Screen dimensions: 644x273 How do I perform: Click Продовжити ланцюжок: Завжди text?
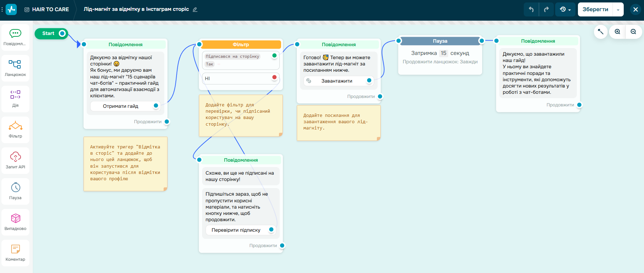440,62
